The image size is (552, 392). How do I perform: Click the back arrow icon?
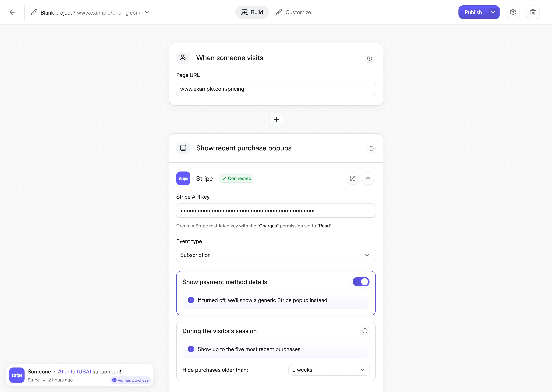(x=12, y=12)
